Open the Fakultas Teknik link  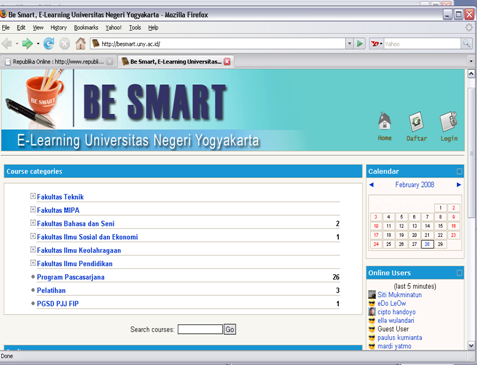point(60,197)
